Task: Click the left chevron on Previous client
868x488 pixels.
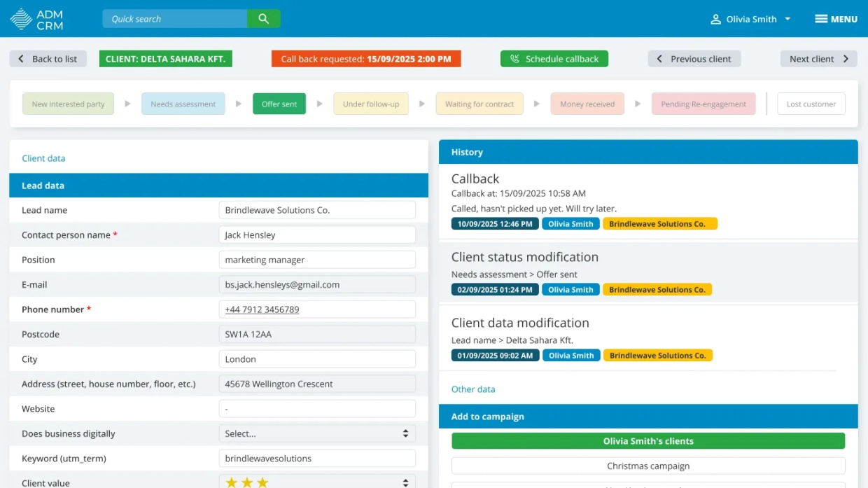Action: click(659, 59)
